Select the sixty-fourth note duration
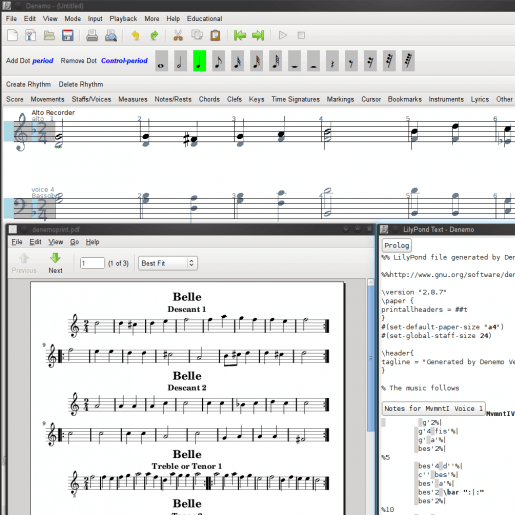This screenshot has width=515, height=515. tap(275, 61)
